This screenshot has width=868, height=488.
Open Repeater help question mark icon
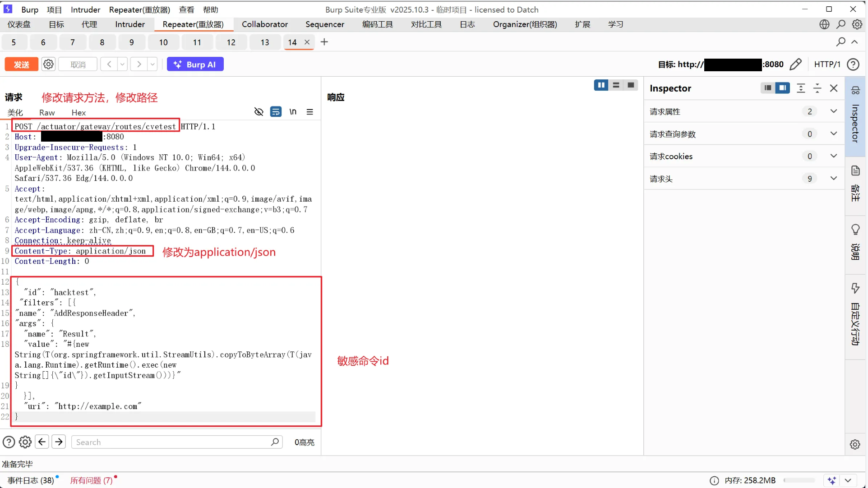click(853, 64)
